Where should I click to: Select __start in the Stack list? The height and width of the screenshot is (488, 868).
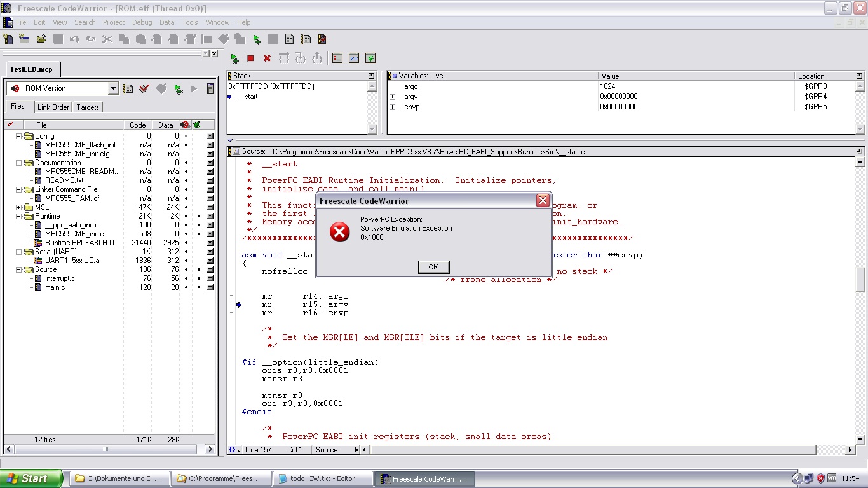[247, 97]
